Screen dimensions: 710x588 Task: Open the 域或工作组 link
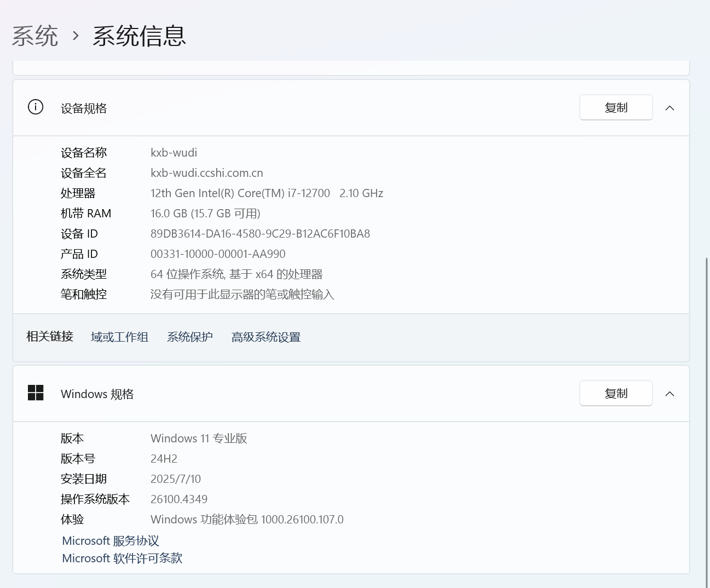[119, 337]
